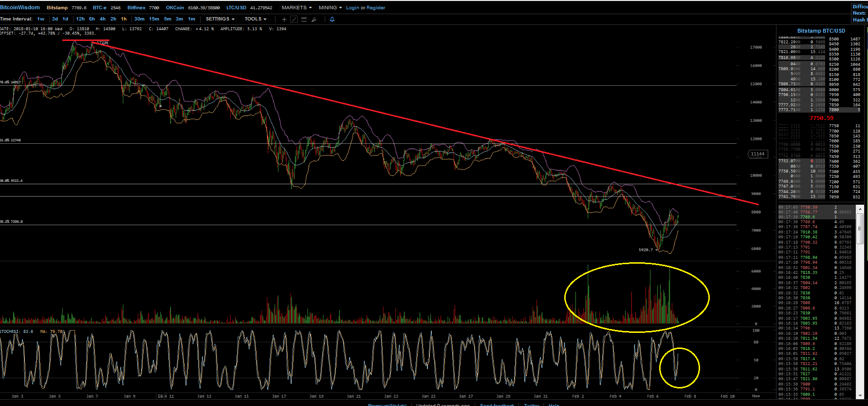Click the Register link
868x406 pixels.
(376, 8)
